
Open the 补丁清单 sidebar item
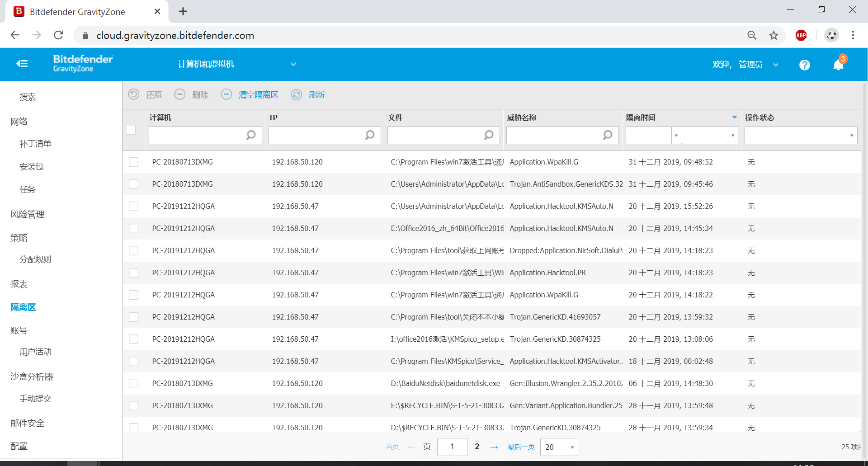point(35,144)
